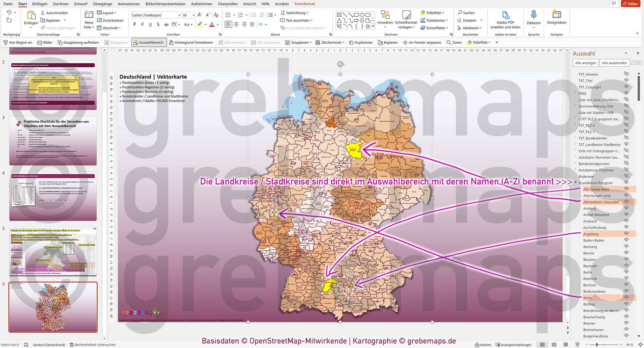
Task: Show the hidden TXT_Titel layer
Action: 626,80
